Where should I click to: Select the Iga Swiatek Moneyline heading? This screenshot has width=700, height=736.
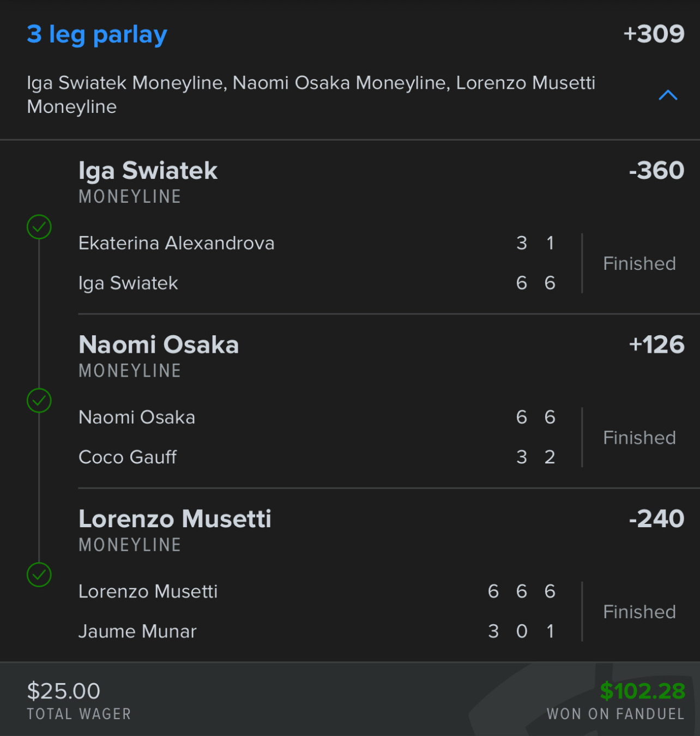coord(148,171)
